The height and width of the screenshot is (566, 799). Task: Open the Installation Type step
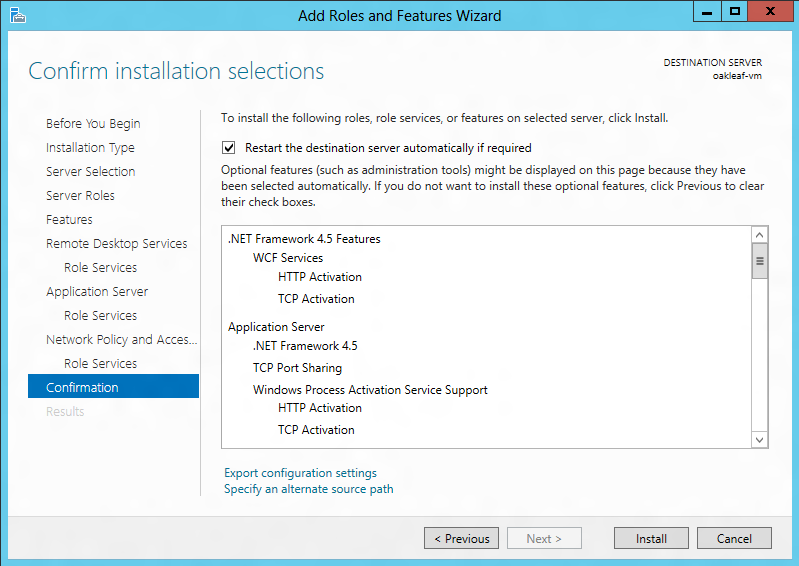pyautogui.click(x=90, y=148)
